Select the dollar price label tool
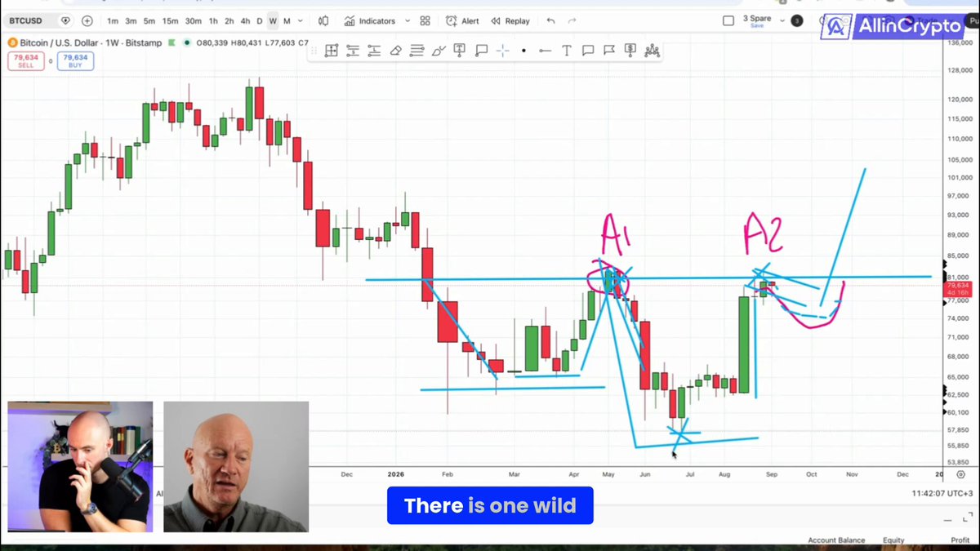Image resolution: width=980 pixels, height=551 pixels. coord(630,51)
